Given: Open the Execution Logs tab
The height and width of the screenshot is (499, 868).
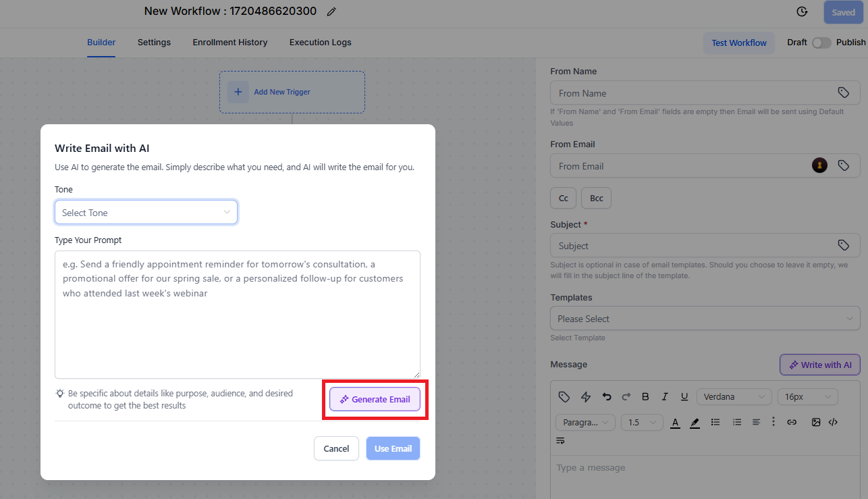Looking at the screenshot, I should point(321,42).
